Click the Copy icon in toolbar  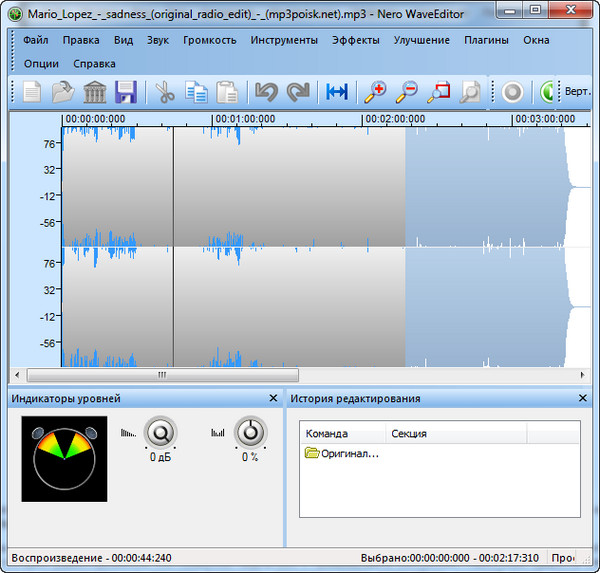[196, 93]
